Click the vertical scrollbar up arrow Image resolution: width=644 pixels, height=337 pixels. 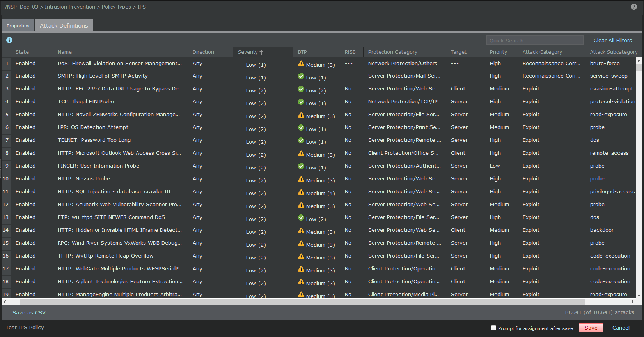coord(639,61)
